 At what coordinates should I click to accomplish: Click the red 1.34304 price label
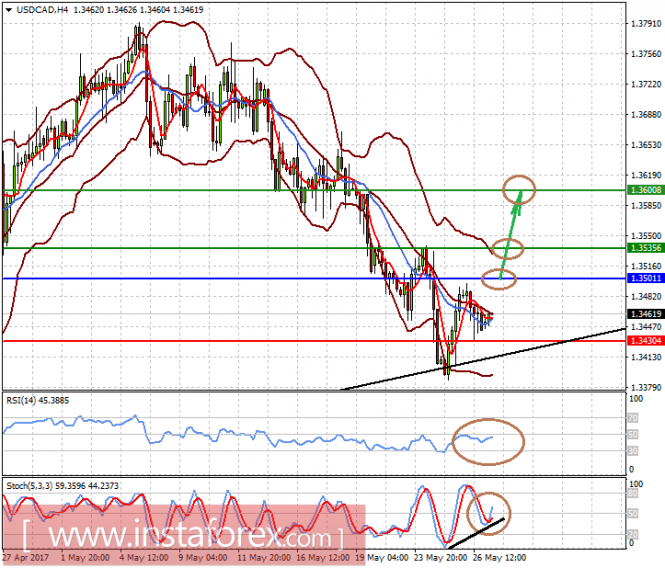tap(645, 341)
